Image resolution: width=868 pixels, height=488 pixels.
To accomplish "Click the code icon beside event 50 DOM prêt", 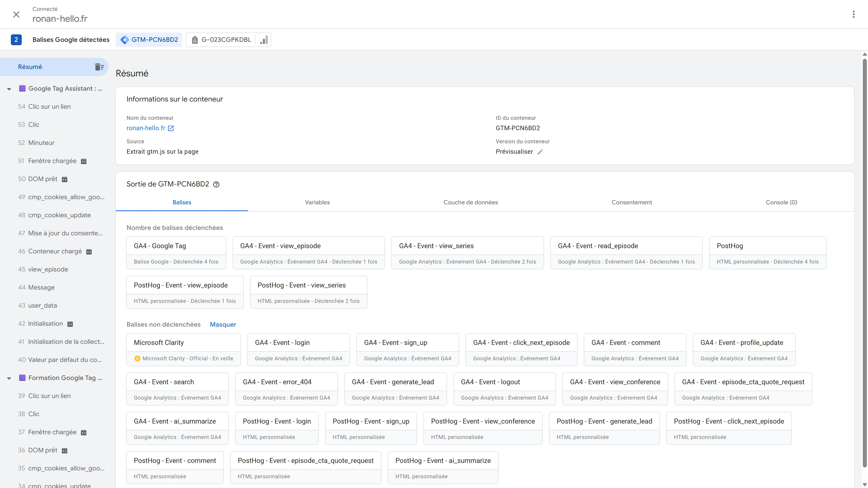I will point(65,179).
